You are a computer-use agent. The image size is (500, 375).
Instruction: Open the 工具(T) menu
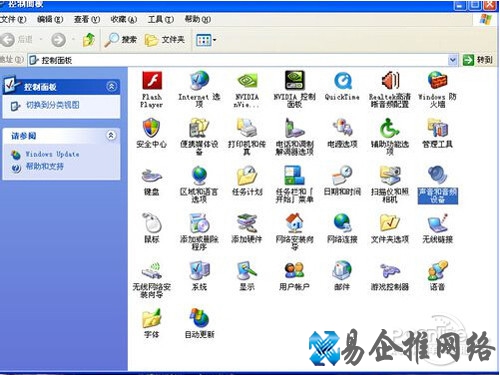tap(161, 19)
